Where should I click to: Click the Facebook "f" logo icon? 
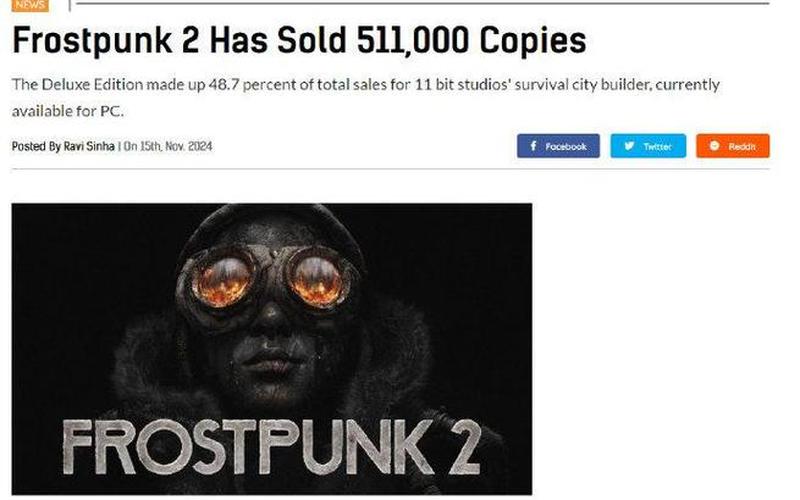(x=532, y=146)
